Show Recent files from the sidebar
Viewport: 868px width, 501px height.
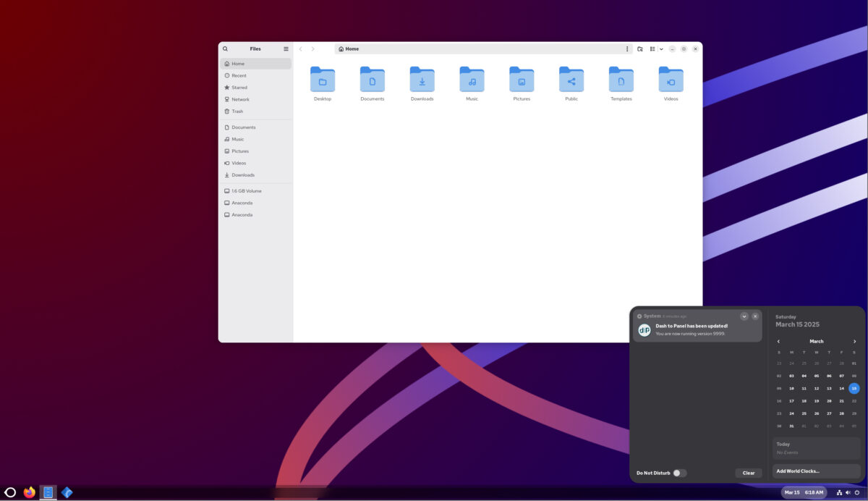[239, 75]
